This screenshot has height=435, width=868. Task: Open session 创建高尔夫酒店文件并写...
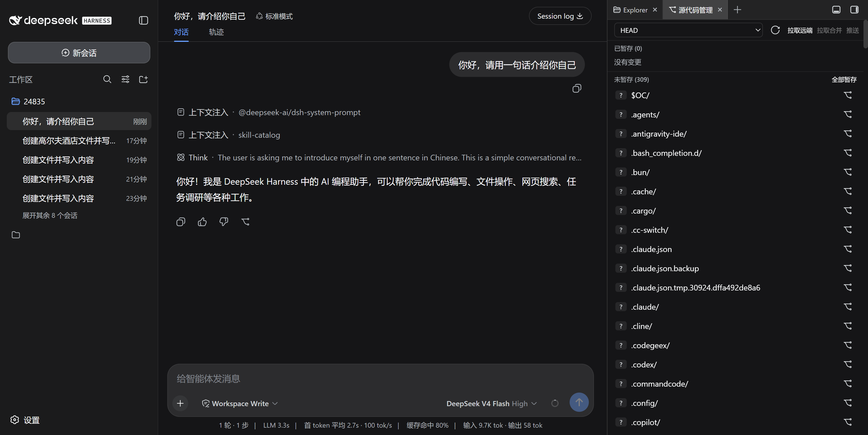point(79,140)
